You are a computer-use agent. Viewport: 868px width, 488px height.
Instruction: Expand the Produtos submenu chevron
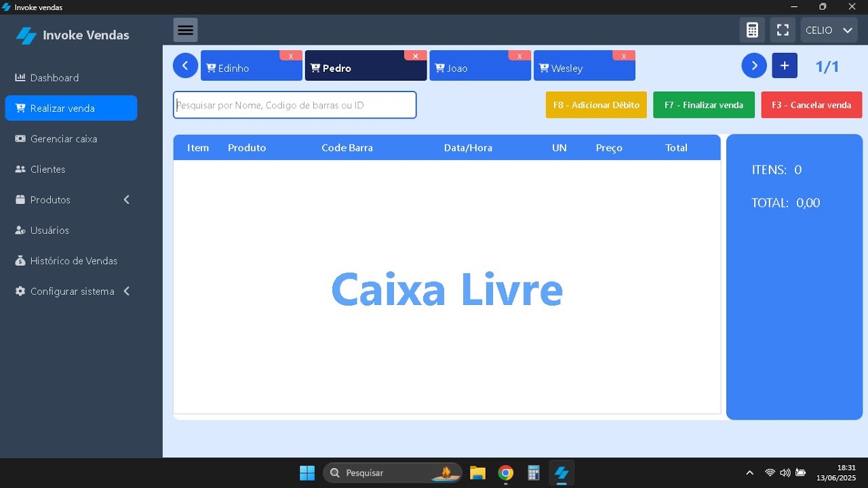click(126, 200)
